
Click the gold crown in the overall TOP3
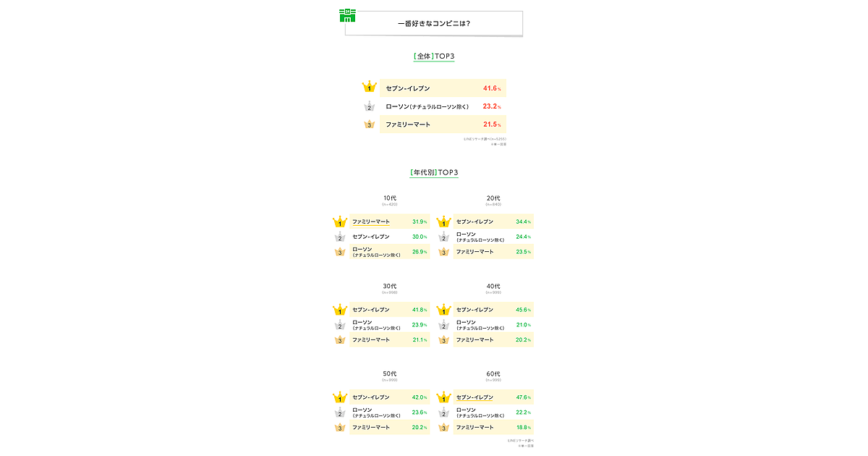[370, 88]
